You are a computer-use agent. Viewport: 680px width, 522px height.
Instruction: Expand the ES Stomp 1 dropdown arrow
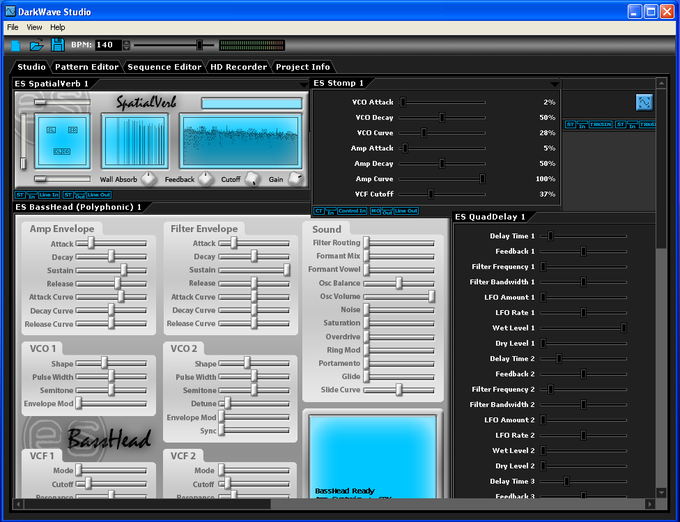point(554,83)
